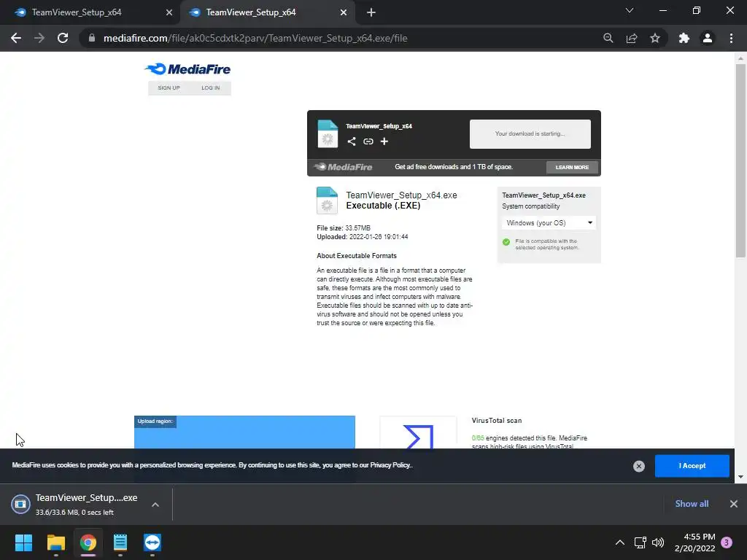Dismiss cookie notice with round X

639,466
